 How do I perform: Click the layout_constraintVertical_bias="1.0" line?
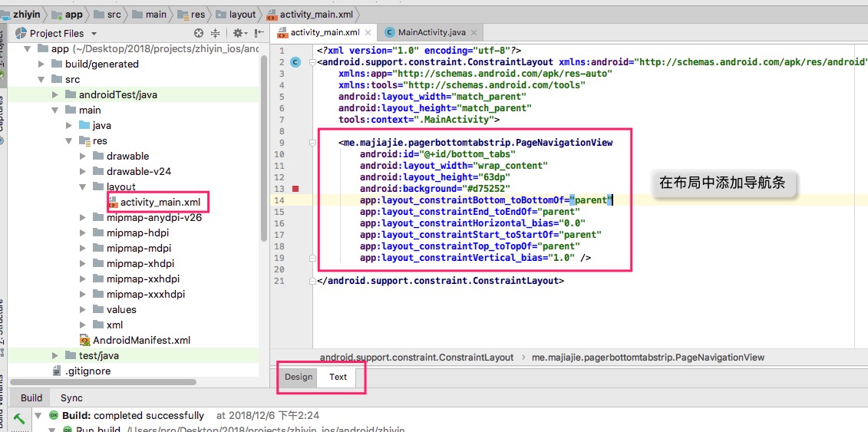coord(476,258)
